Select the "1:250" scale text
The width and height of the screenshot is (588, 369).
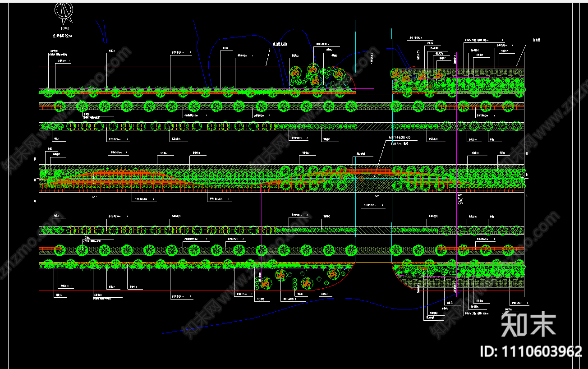(64, 28)
